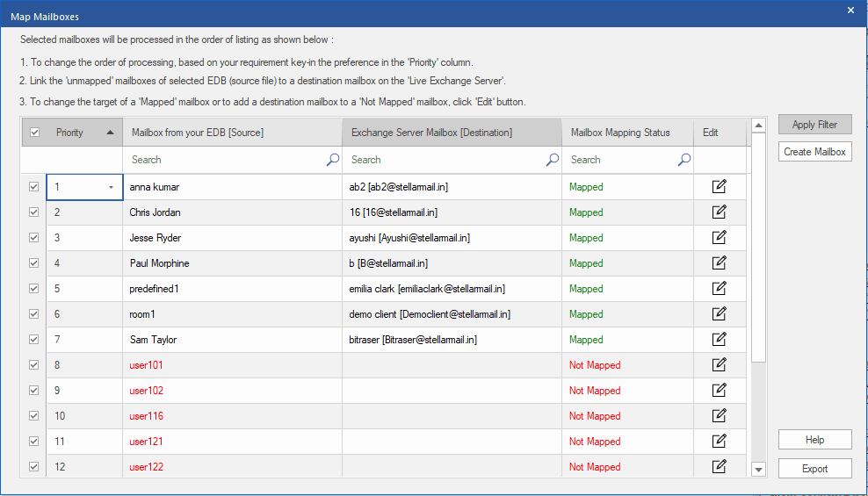Uncheck the Paul Morphine row checkbox

(33, 263)
